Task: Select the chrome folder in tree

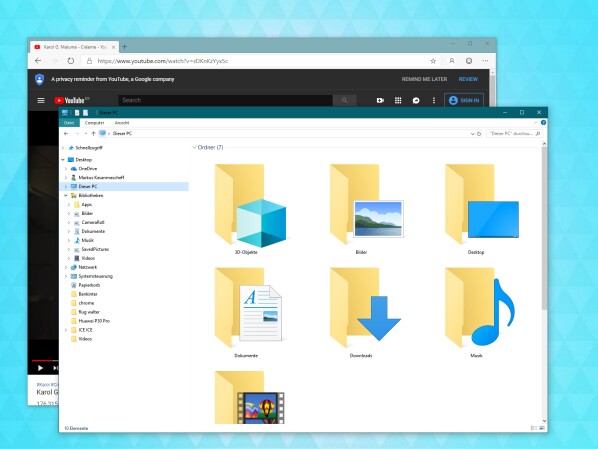Action: click(x=86, y=303)
